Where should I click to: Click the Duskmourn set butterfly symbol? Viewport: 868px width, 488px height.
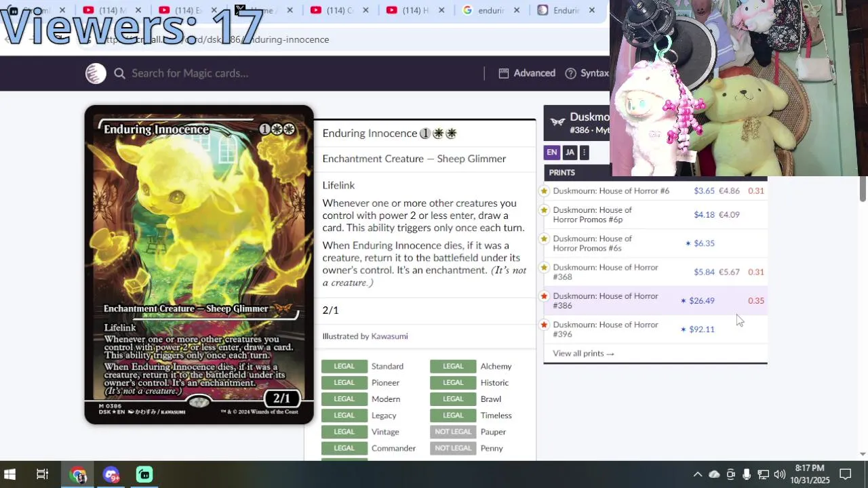pos(557,122)
